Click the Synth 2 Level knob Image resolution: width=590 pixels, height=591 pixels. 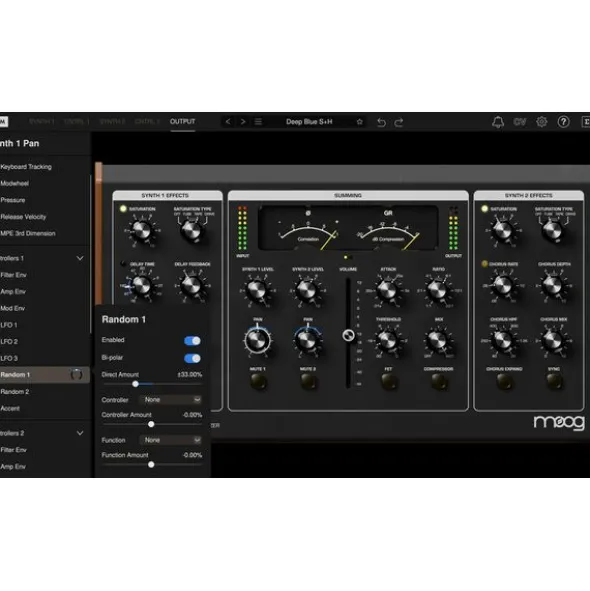click(307, 291)
